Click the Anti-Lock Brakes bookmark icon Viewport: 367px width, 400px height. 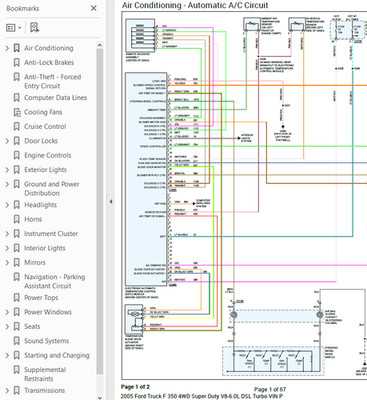16,62
